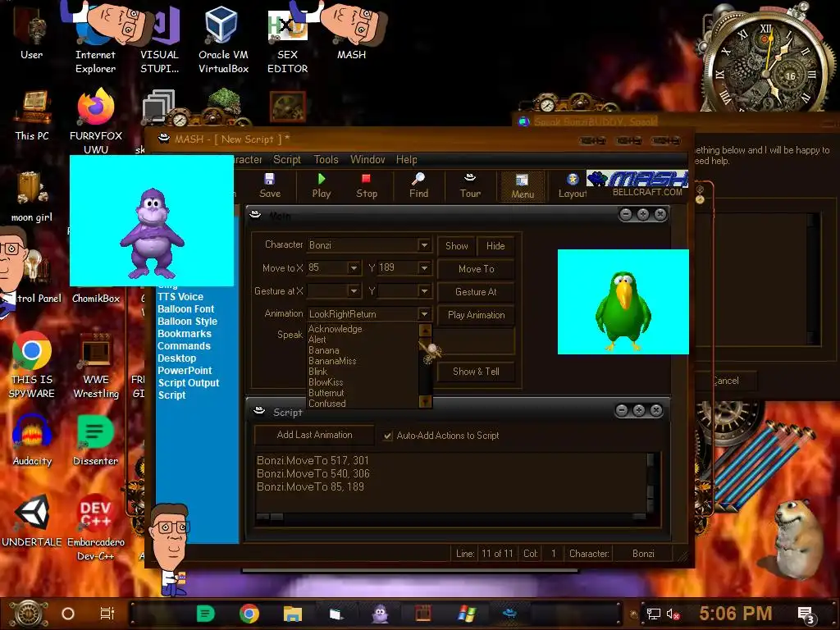Click the purple Bonzi gorilla character
The image size is (840, 630).
pos(152,234)
